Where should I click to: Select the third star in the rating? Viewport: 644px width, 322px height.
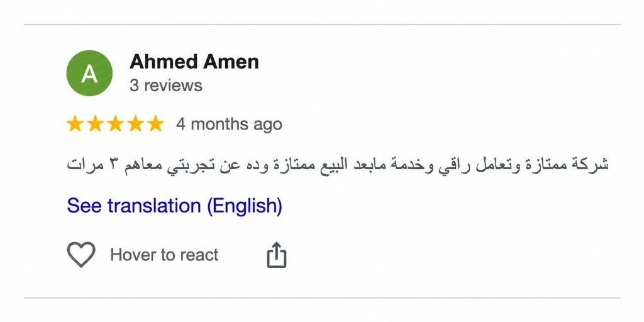coord(115,124)
